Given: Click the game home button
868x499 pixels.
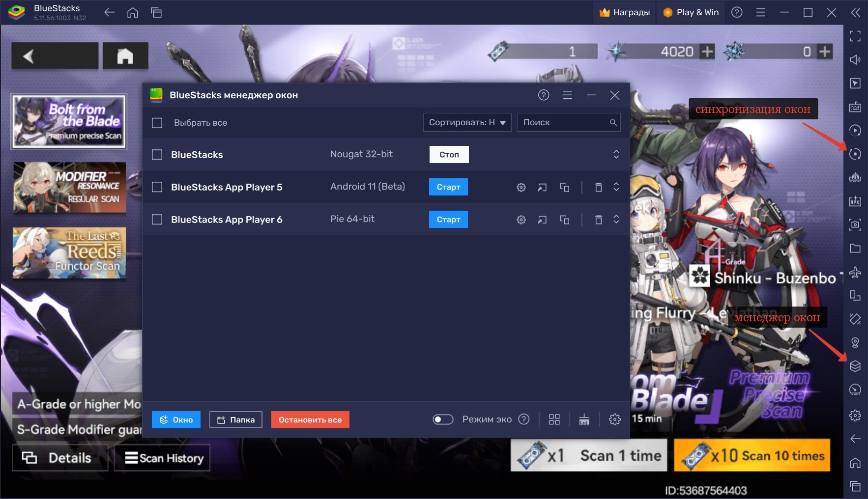Looking at the screenshot, I should (x=125, y=55).
